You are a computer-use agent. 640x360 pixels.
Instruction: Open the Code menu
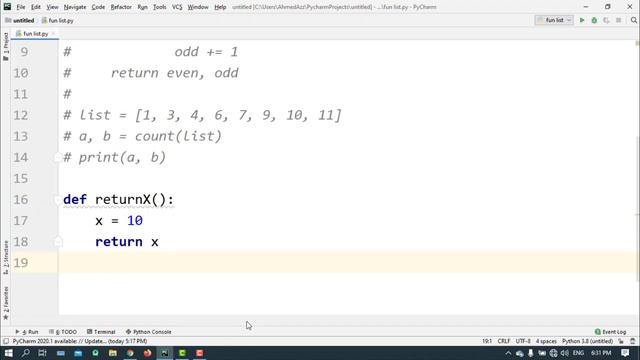point(98,7)
